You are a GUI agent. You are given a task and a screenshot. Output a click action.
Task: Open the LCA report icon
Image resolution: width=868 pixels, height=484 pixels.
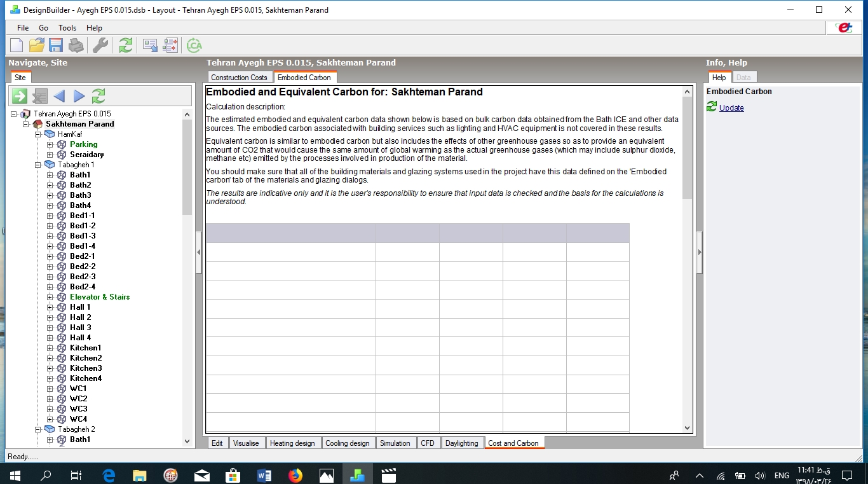pyautogui.click(x=194, y=45)
